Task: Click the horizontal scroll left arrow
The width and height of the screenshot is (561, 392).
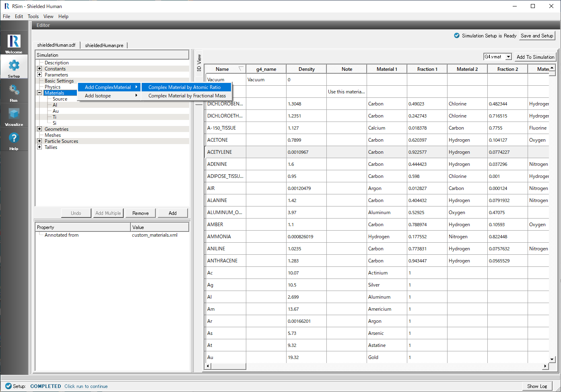Action: (x=208, y=366)
